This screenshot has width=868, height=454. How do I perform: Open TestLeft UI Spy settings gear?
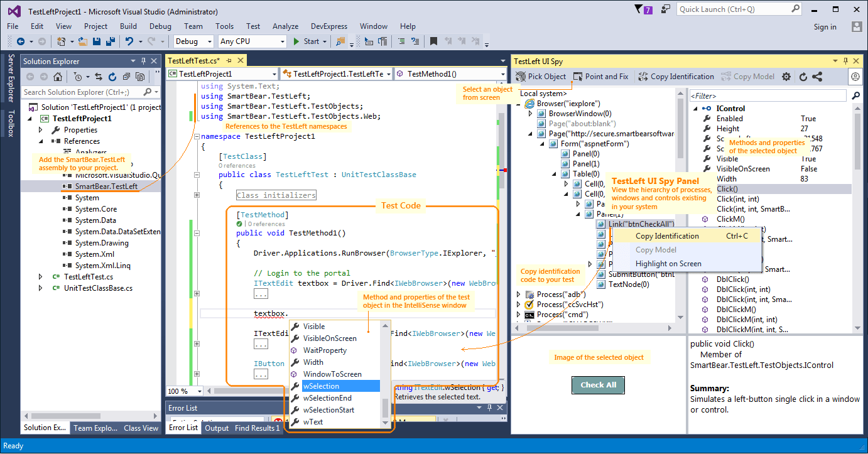coord(786,77)
